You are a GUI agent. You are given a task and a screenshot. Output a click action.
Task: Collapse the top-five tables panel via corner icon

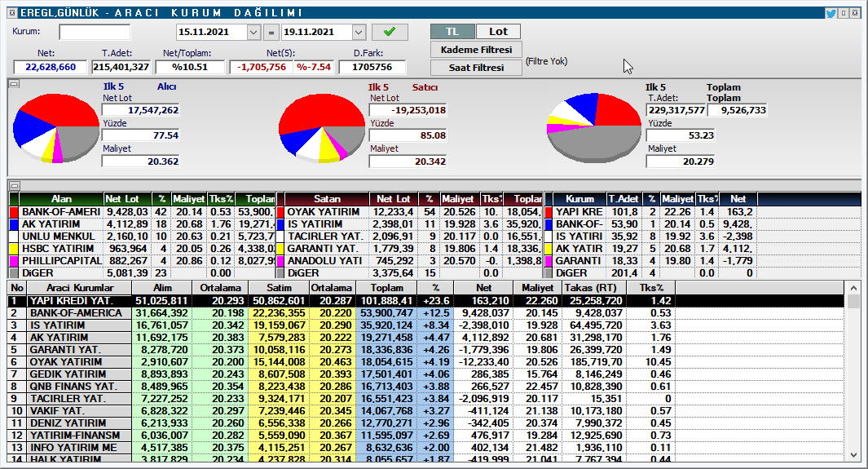click(x=15, y=185)
